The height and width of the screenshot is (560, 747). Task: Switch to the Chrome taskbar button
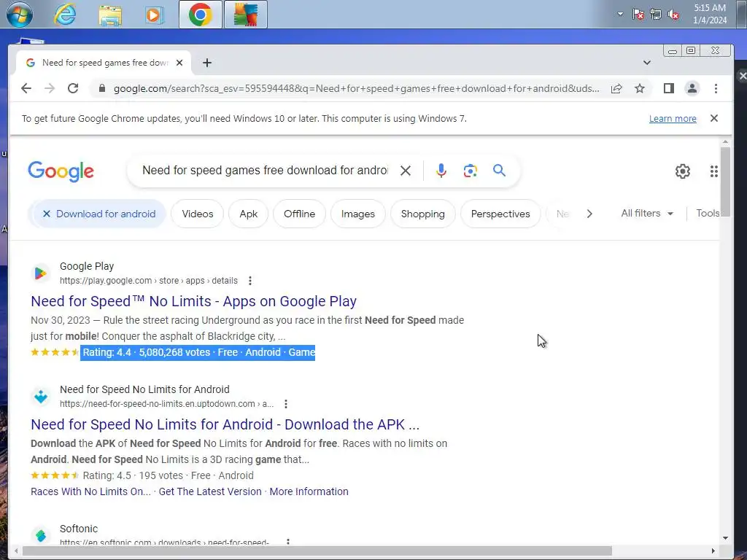(200, 15)
